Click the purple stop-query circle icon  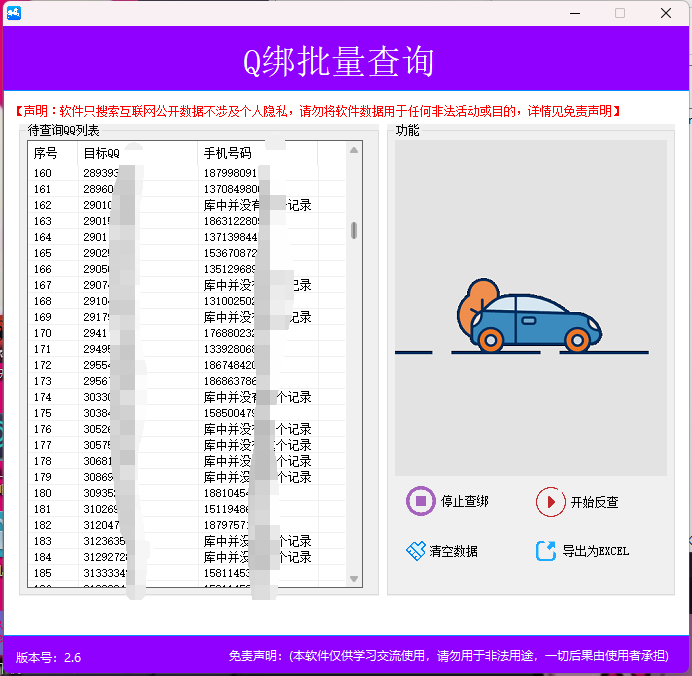pos(421,501)
